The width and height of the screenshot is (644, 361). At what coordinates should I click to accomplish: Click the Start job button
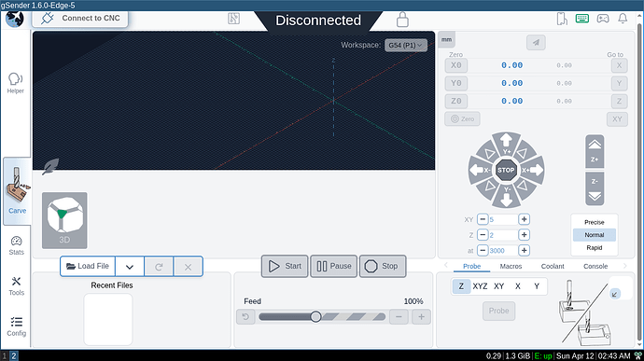point(285,266)
